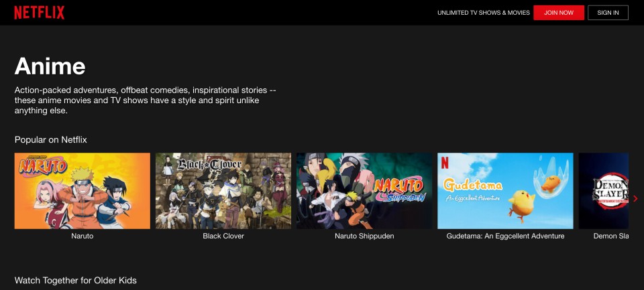Show next titles with the red right arrow

pyautogui.click(x=635, y=198)
